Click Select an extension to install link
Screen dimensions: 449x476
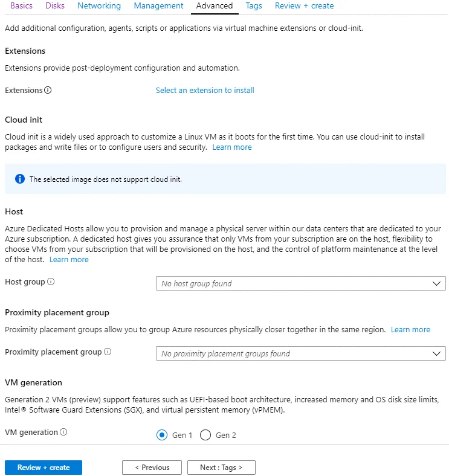coord(205,91)
